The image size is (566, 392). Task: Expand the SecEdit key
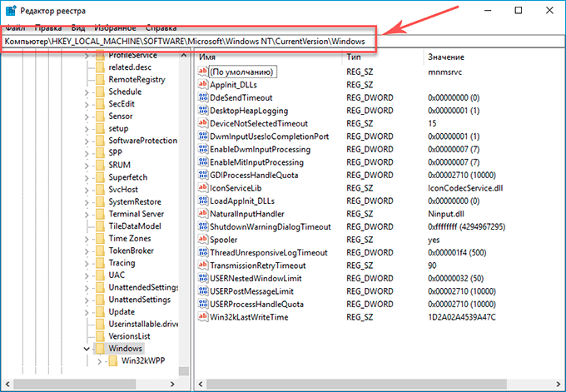[x=87, y=105]
